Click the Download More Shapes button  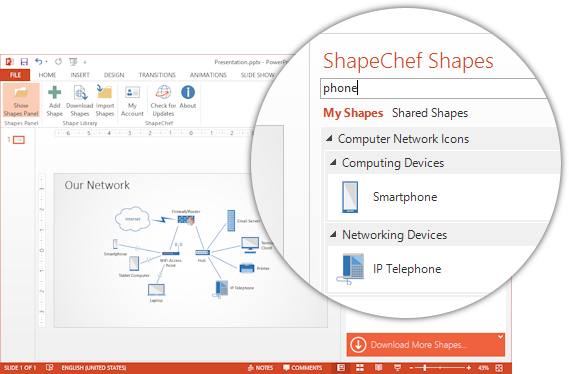[x=426, y=345]
